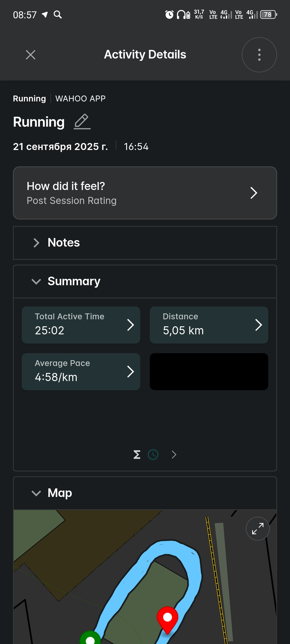This screenshot has height=644, width=290.
Task: Open How did it feel? rating
Action: tap(145, 193)
